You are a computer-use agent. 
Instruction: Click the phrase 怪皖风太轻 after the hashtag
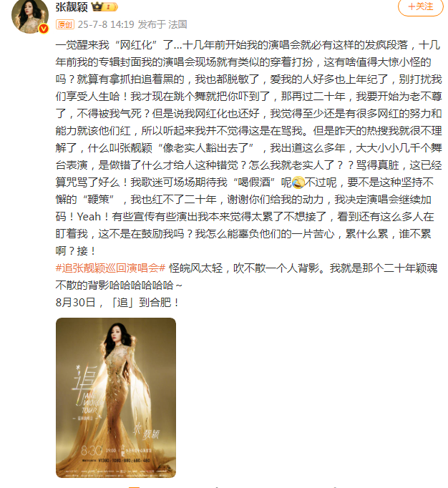[x=195, y=268]
